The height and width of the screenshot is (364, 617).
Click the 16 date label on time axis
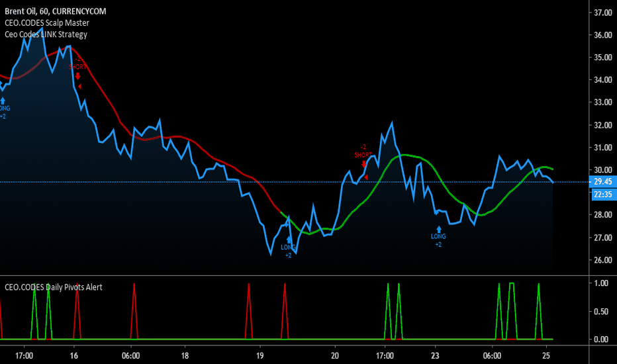(x=74, y=356)
